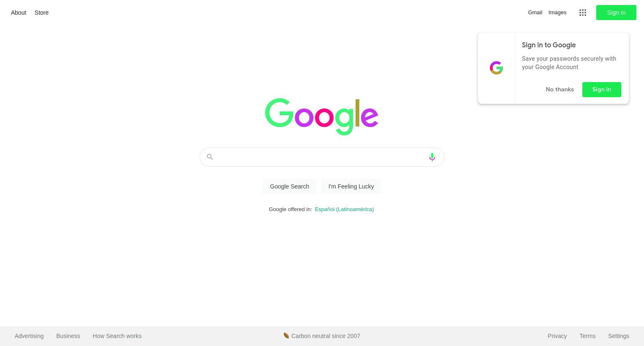Switch language to Español (Latinoamérica)

pos(344,209)
